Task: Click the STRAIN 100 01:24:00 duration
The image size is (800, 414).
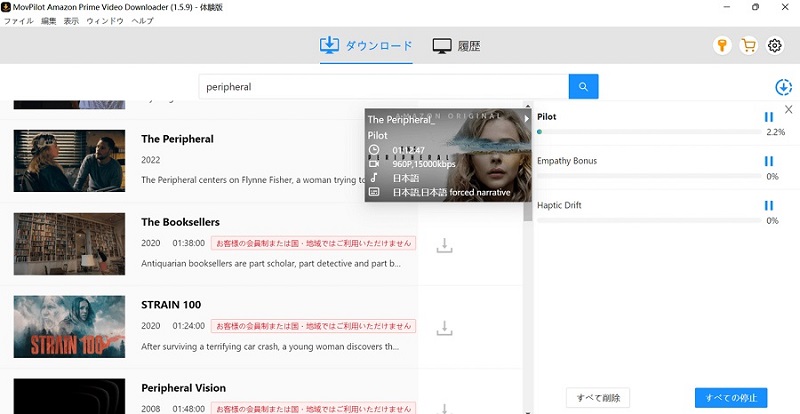Action: pyautogui.click(x=188, y=326)
